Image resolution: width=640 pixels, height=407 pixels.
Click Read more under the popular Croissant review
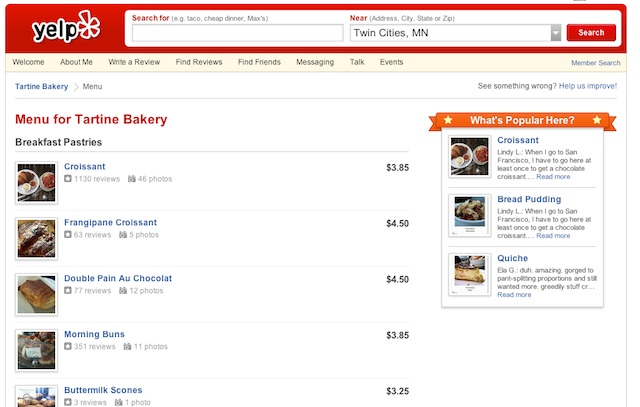coord(553,177)
